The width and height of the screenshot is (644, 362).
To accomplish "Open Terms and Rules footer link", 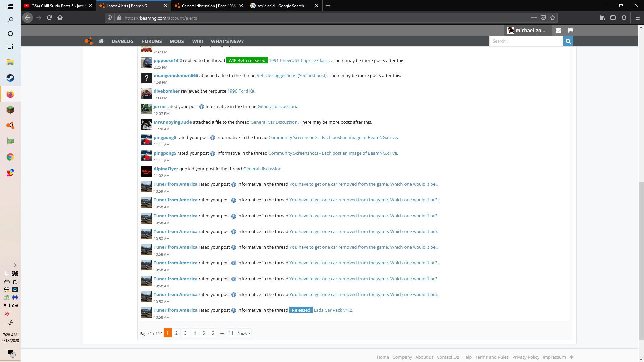I will [x=492, y=357].
